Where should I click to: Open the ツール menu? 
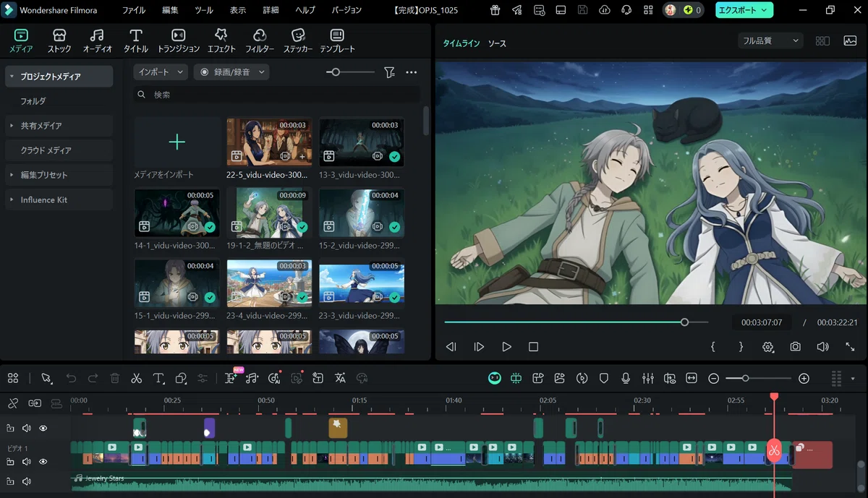(x=204, y=11)
